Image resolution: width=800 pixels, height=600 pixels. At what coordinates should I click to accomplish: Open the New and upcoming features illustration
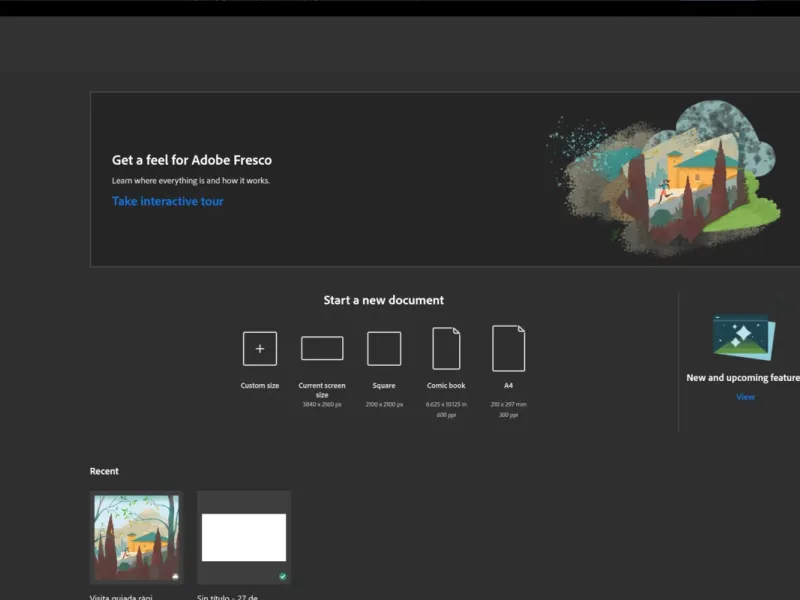coord(744,337)
